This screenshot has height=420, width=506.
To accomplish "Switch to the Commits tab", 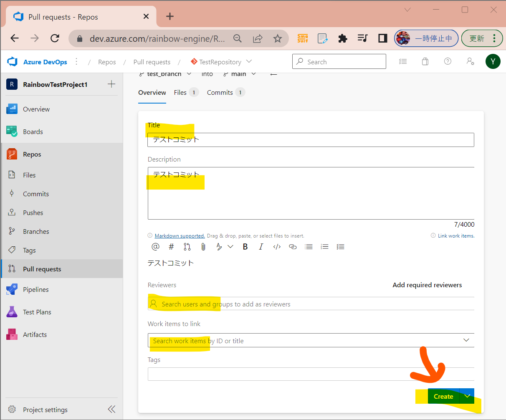I will click(226, 93).
